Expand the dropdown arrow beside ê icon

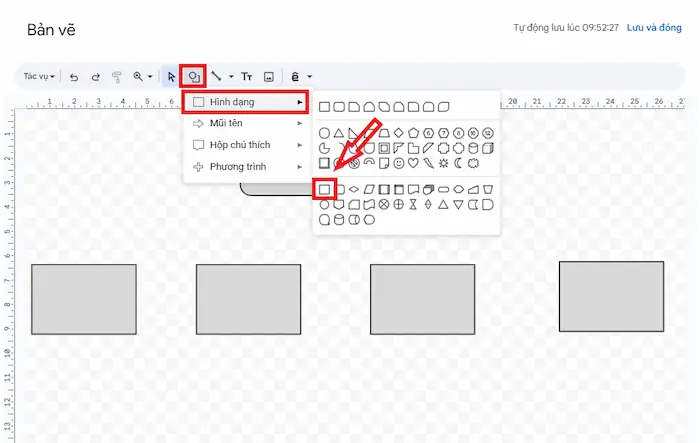point(309,77)
